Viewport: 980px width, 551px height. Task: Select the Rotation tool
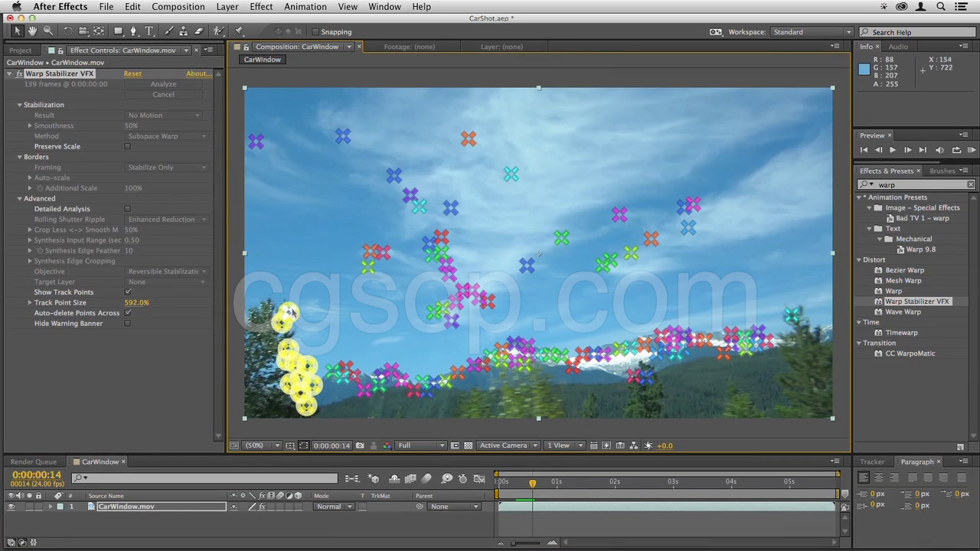[67, 31]
